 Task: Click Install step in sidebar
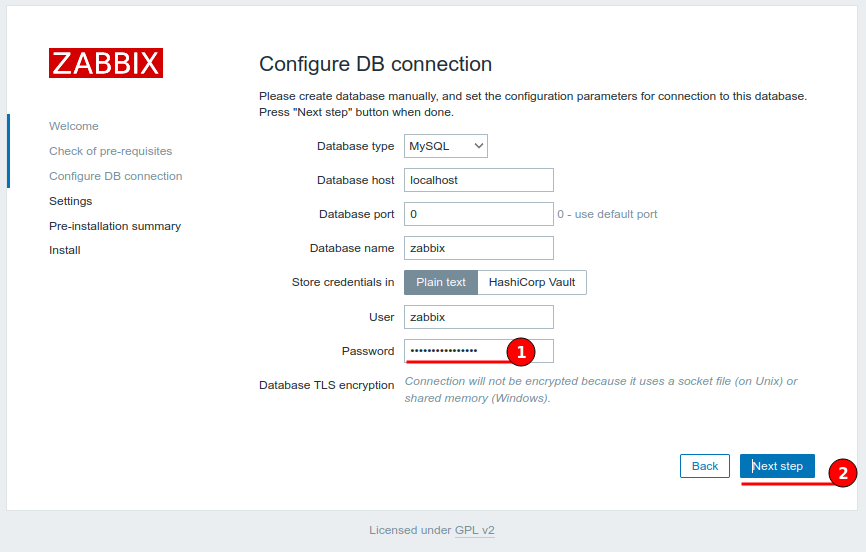point(65,250)
